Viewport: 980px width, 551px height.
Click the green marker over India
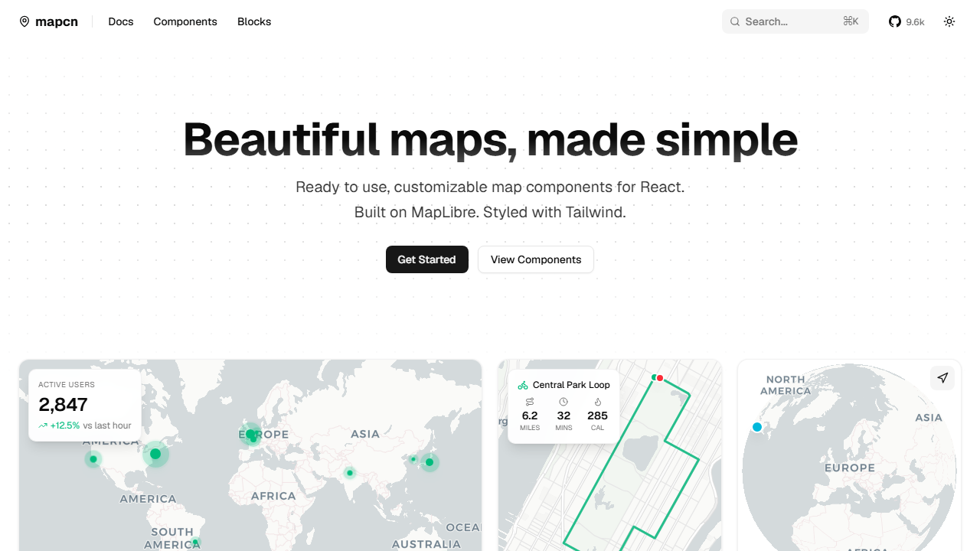350,473
